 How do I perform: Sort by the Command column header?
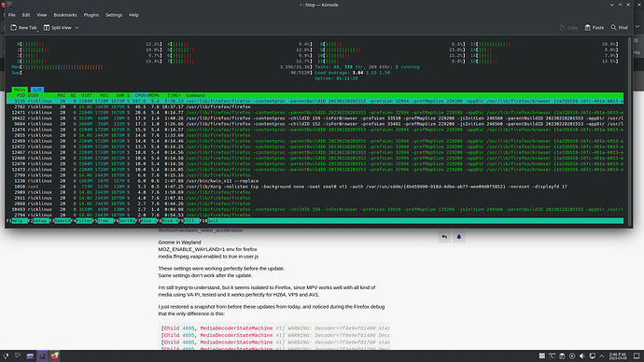tap(195, 95)
